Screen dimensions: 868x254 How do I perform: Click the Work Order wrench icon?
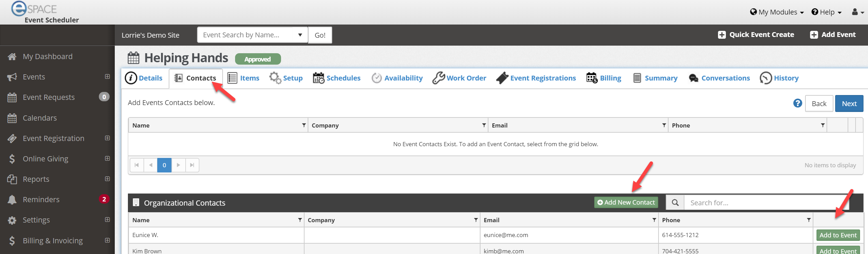(x=438, y=78)
